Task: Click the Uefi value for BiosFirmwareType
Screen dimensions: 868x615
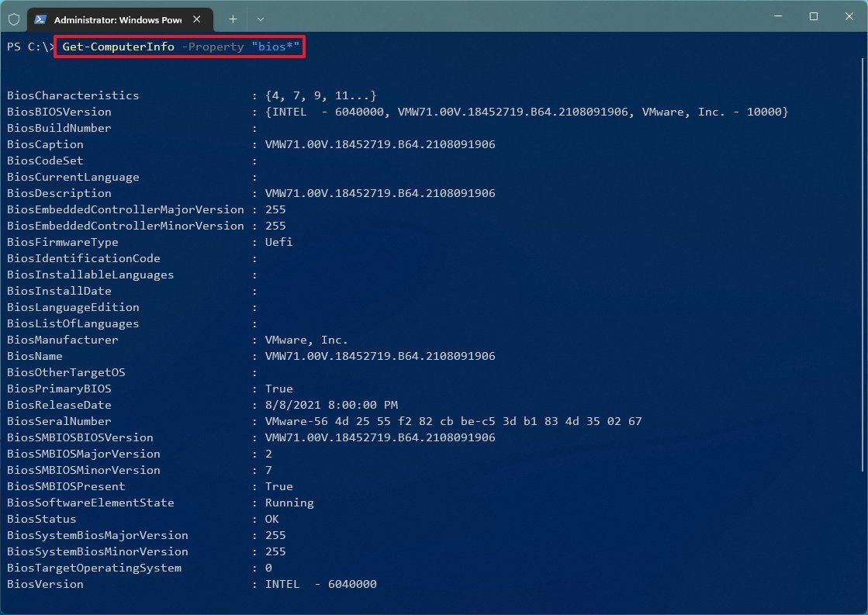Action: coord(278,242)
